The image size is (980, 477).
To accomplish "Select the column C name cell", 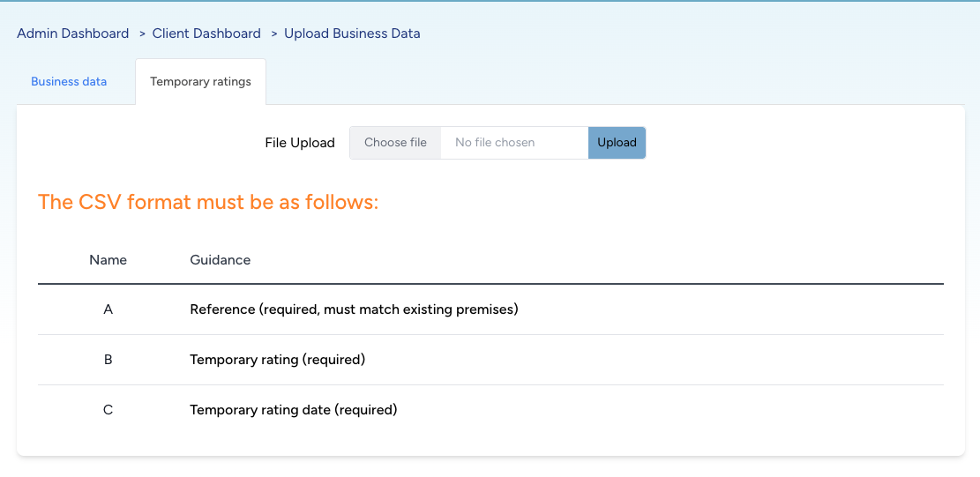I will [x=108, y=410].
